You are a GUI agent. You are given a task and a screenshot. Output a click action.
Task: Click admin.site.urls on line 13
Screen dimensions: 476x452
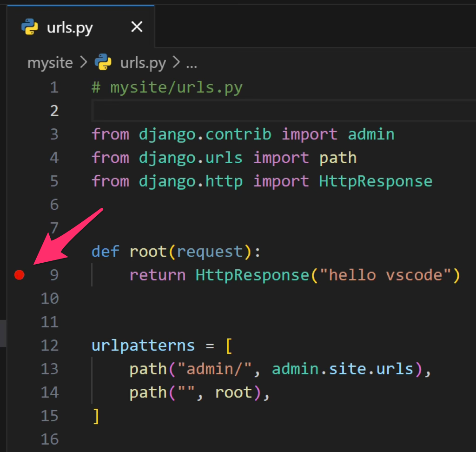342,369
